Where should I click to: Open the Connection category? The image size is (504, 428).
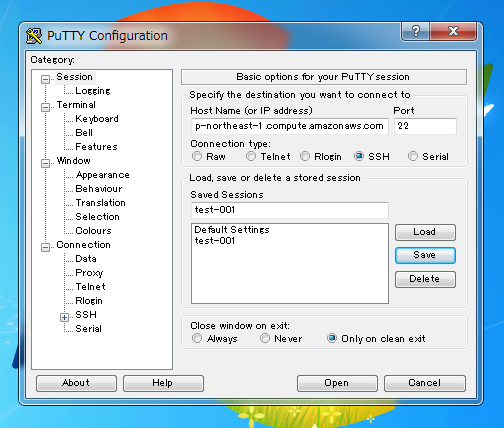point(83,245)
